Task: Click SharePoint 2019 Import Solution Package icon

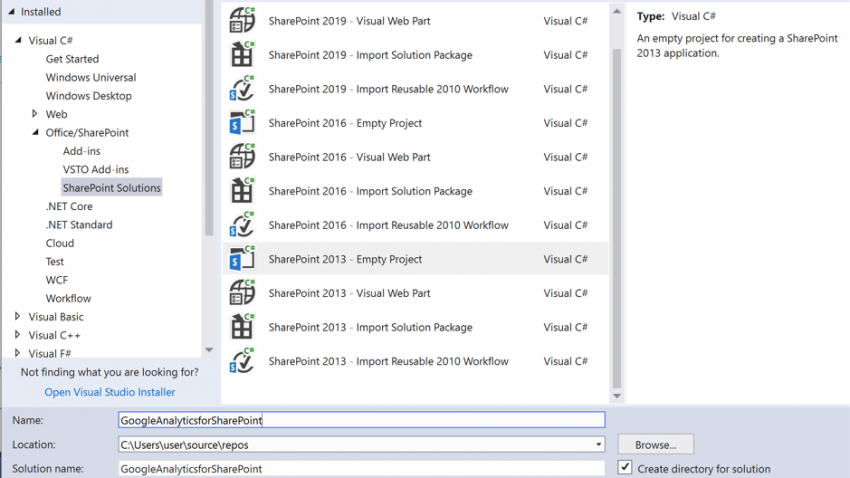Action: click(242, 55)
